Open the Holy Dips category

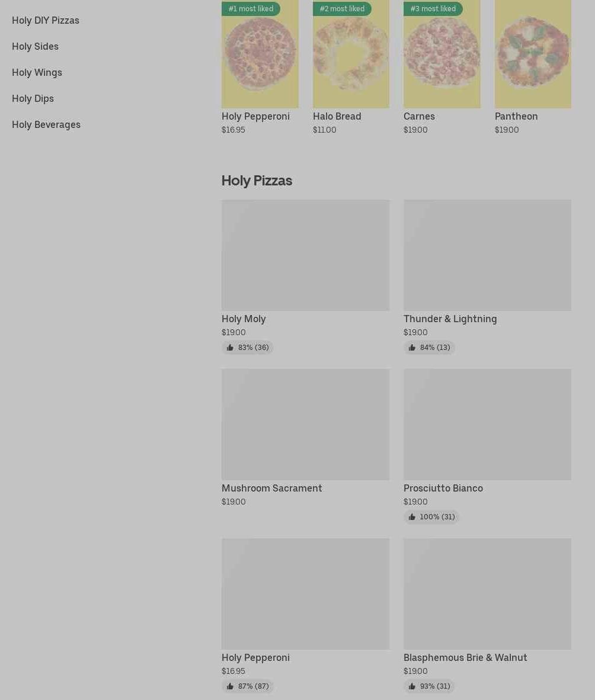(x=33, y=98)
